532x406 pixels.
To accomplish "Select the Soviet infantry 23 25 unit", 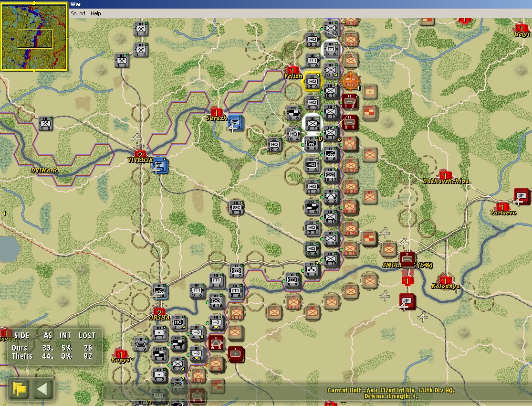I will coord(351,229).
